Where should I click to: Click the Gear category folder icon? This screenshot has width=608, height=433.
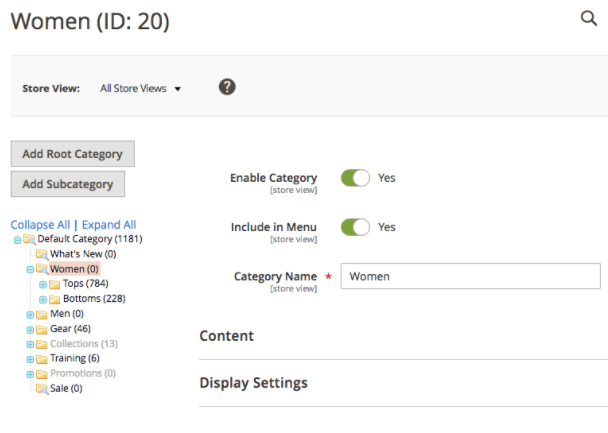(x=41, y=329)
